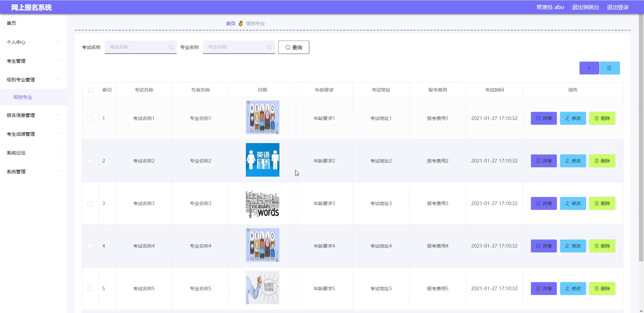The height and width of the screenshot is (313, 644).
Task: Click cell 报考费用5
Action: pyautogui.click(x=437, y=289)
